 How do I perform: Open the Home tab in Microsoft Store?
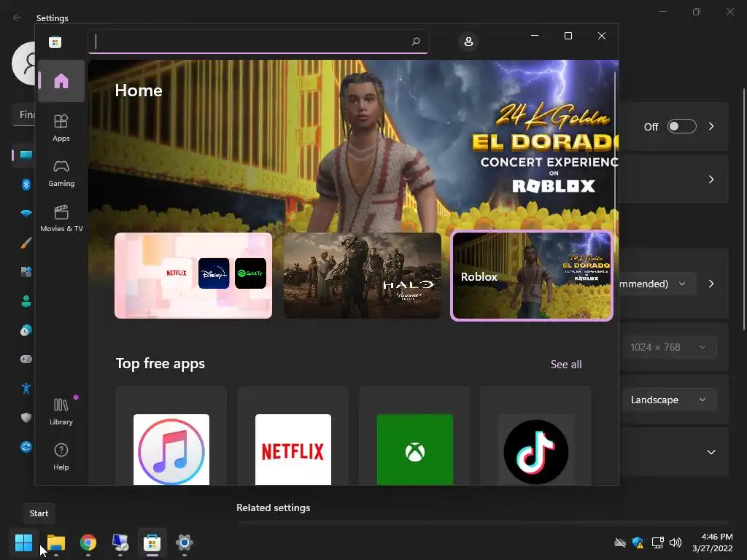61,81
